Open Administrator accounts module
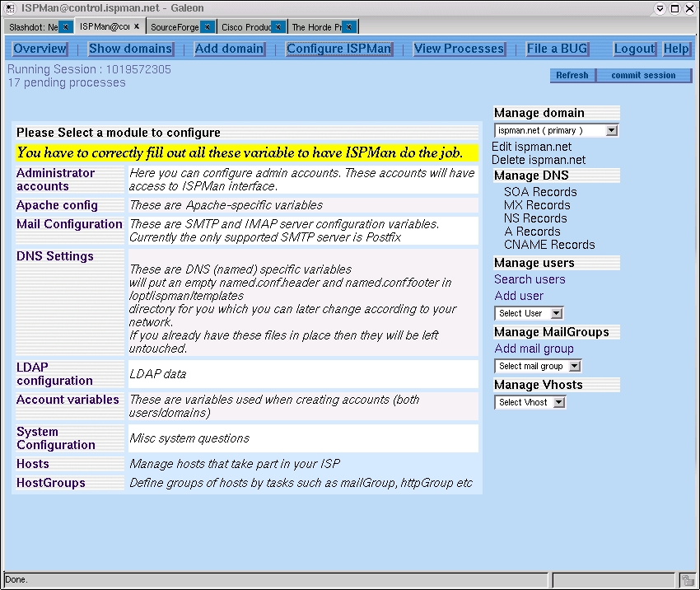The width and height of the screenshot is (700, 590). (55, 180)
